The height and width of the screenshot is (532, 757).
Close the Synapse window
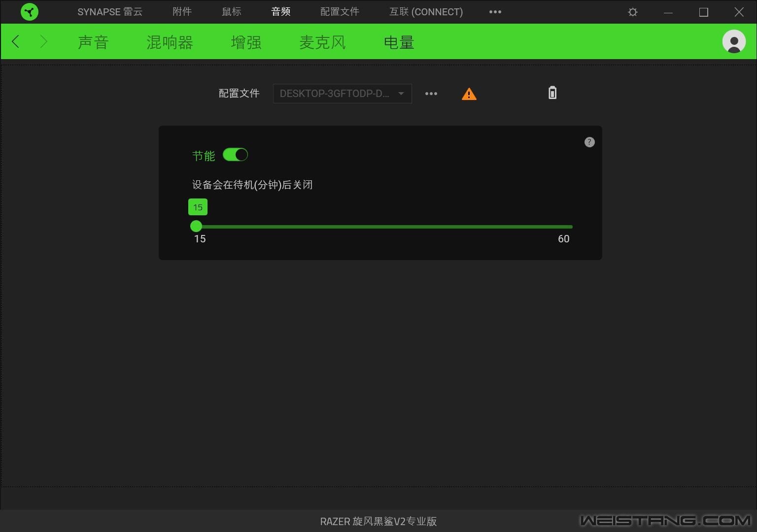click(x=739, y=12)
